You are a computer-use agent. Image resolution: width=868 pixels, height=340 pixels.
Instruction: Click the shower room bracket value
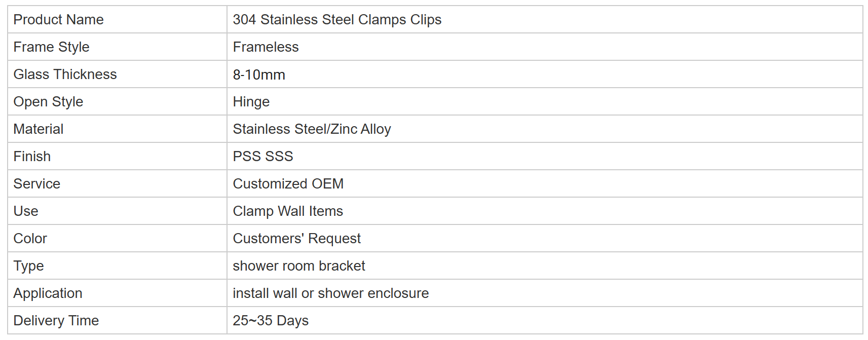point(299,266)
